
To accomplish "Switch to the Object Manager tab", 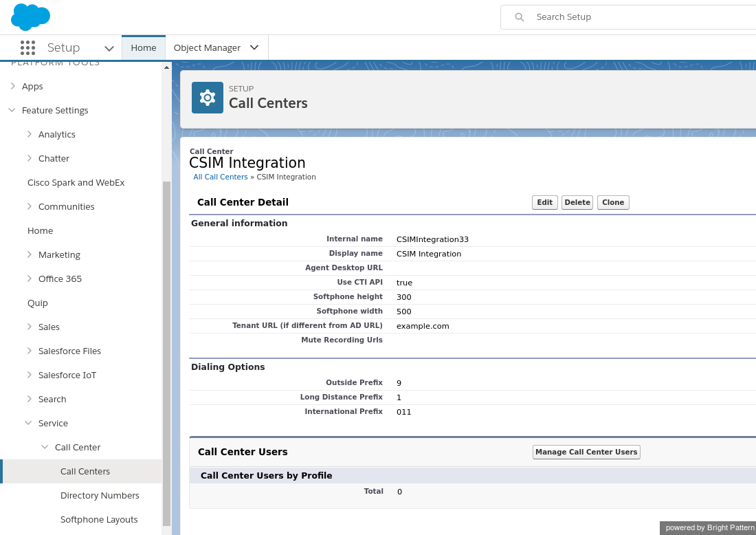I will coord(207,47).
